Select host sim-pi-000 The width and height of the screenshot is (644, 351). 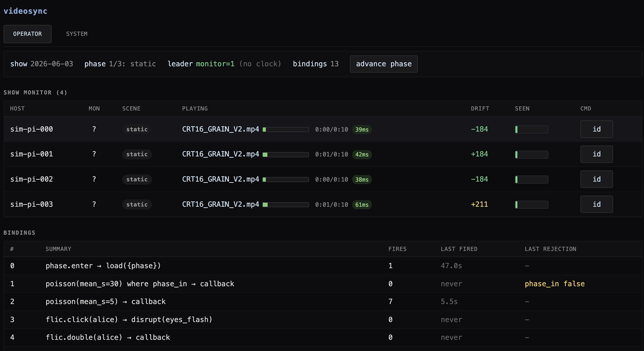31,129
